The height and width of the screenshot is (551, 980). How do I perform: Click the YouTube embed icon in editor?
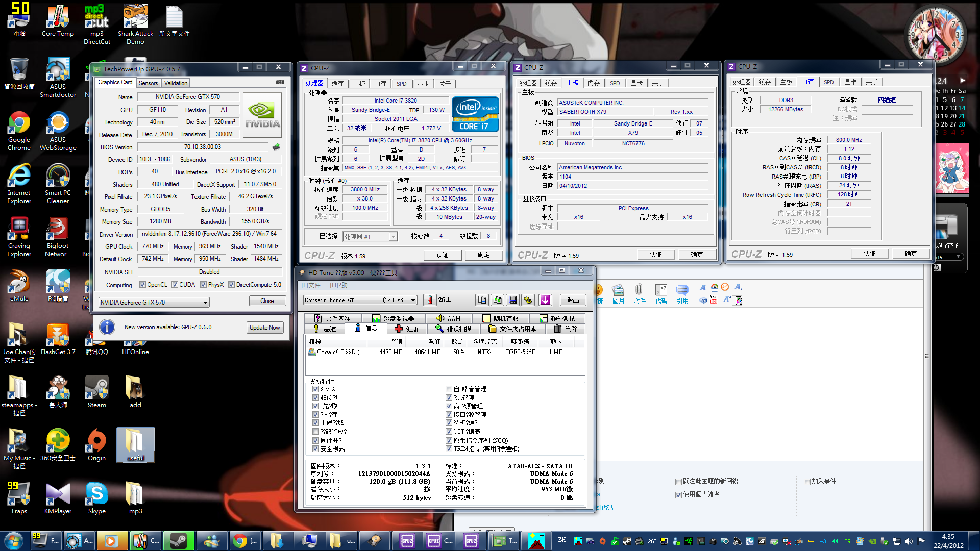[714, 300]
